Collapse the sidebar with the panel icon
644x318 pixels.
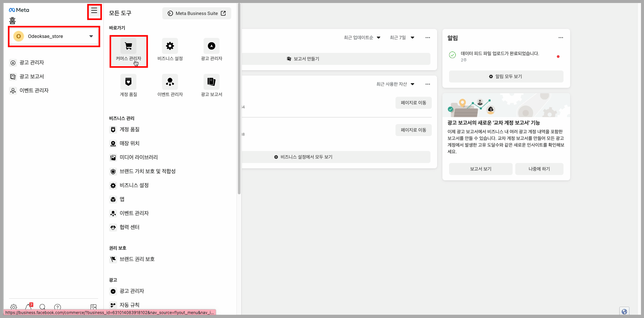(93, 307)
